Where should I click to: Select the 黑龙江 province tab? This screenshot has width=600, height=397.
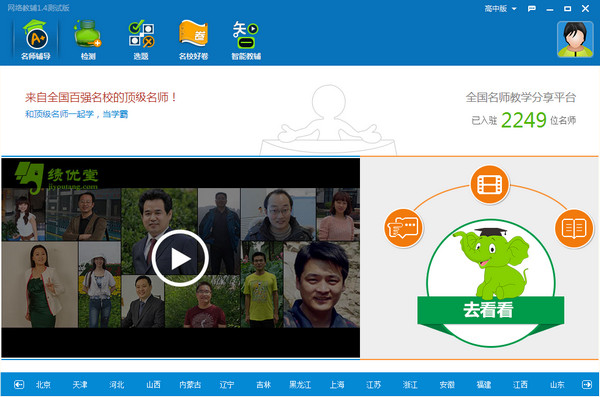click(x=300, y=384)
